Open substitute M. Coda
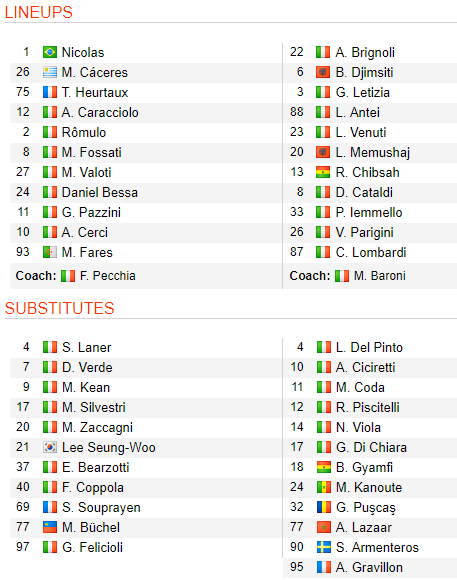The height and width of the screenshot is (580, 457). 360,387
